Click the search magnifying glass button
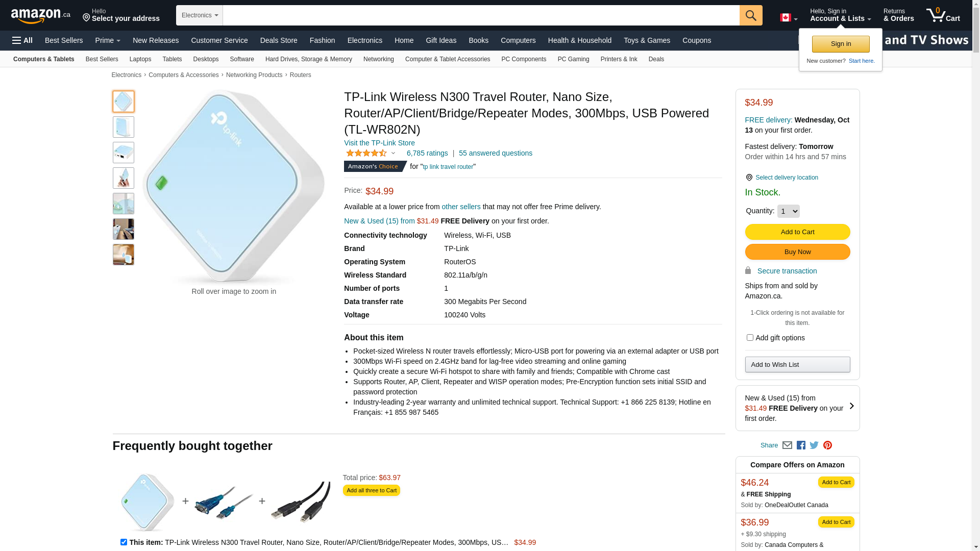This screenshot has width=980, height=551. [x=750, y=15]
